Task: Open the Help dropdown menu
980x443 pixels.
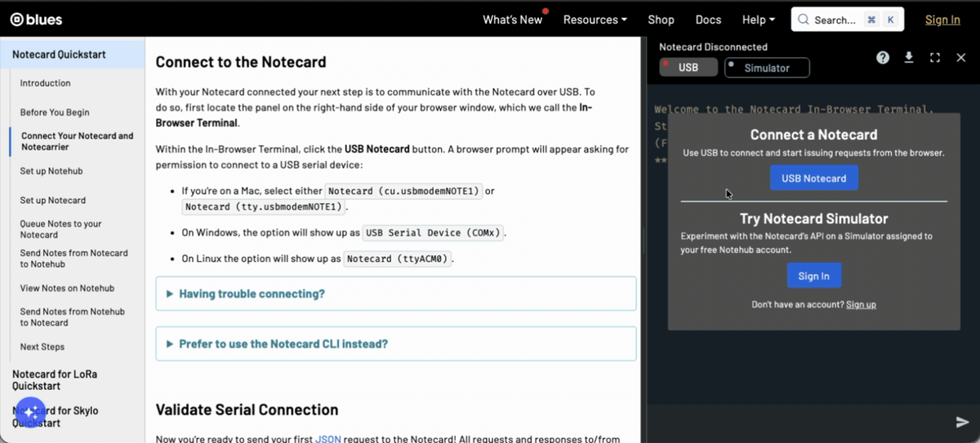Action: 759,20
